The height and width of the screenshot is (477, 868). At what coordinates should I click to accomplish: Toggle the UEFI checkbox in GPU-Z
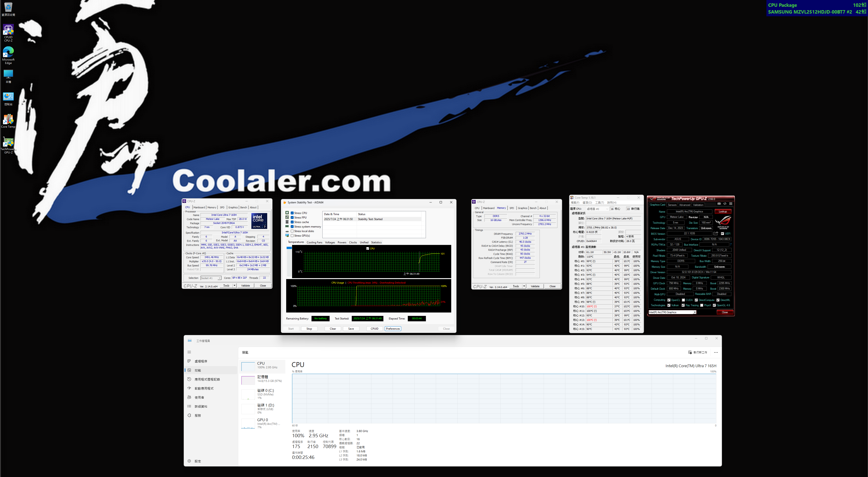pos(722,233)
